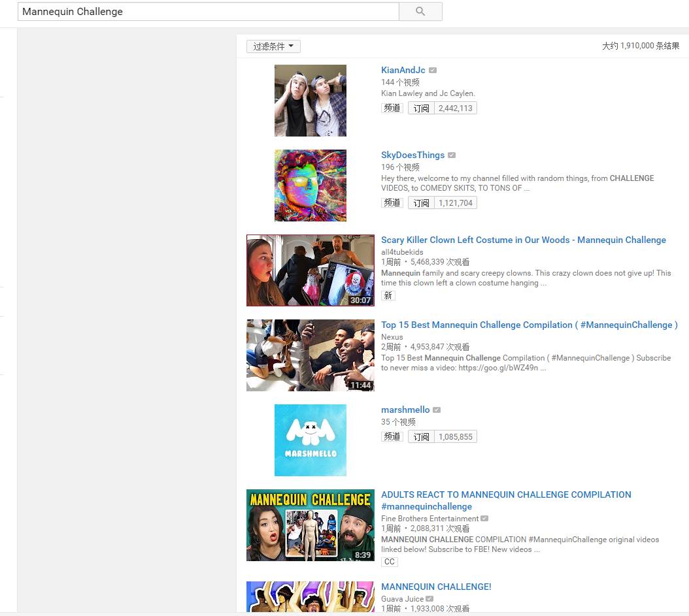Open the Guava Juice MANNEQUIN CHALLENGE! title
Screen dimensions: 689x616
click(x=436, y=587)
